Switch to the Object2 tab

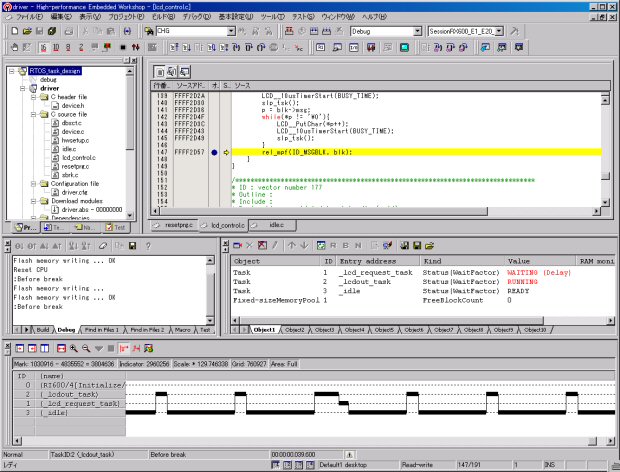295,330
